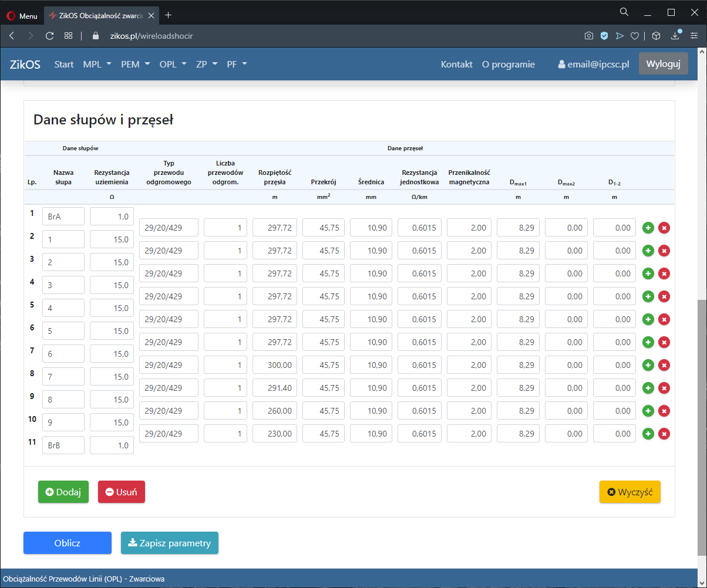The image size is (707, 588).
Task: Open the browser snapshot camera icon
Action: point(588,36)
